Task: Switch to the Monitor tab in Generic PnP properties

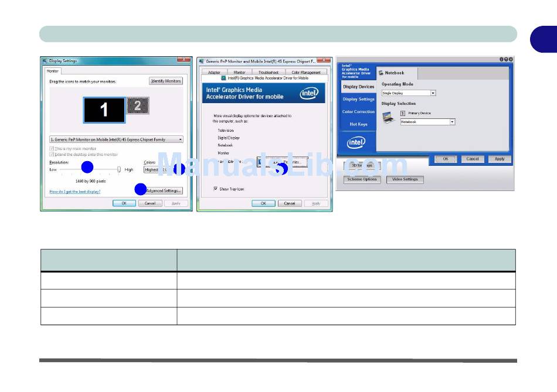Action: (x=239, y=73)
